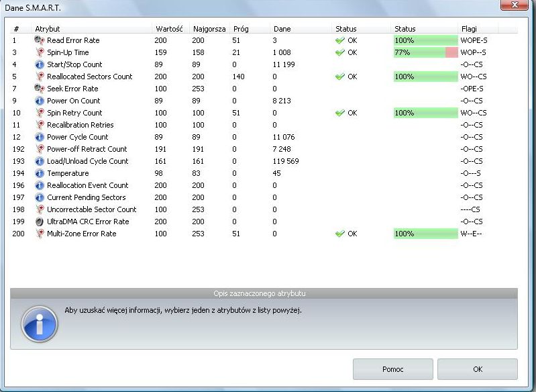The height and width of the screenshot is (392, 536).
Task: Click the Flagi column header
Action: pyautogui.click(x=469, y=29)
